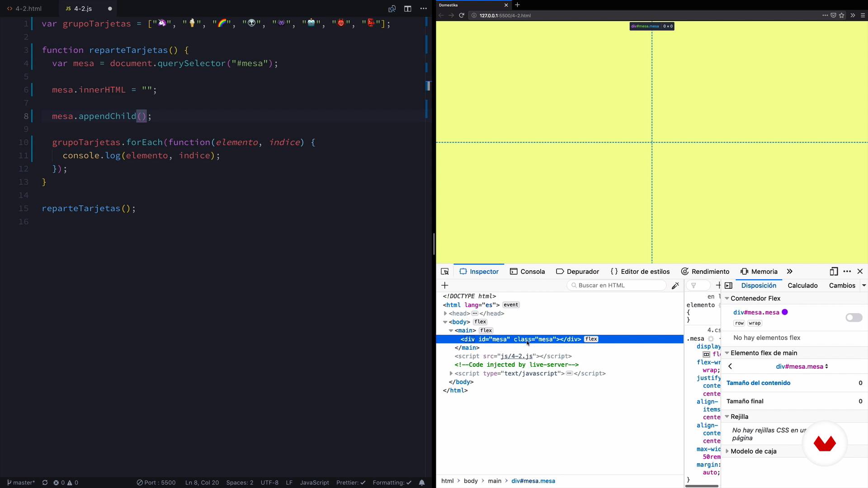Click master branch in status bar

21,483
